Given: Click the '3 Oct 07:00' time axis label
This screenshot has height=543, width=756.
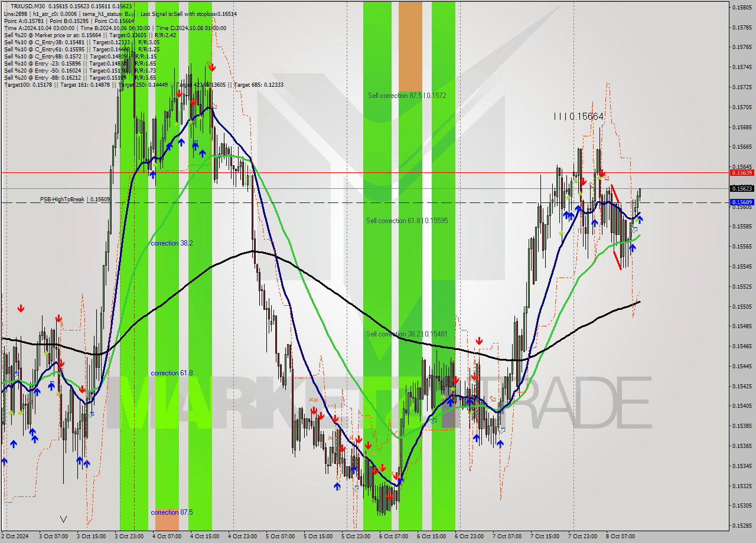Looking at the screenshot, I should [x=53, y=537].
